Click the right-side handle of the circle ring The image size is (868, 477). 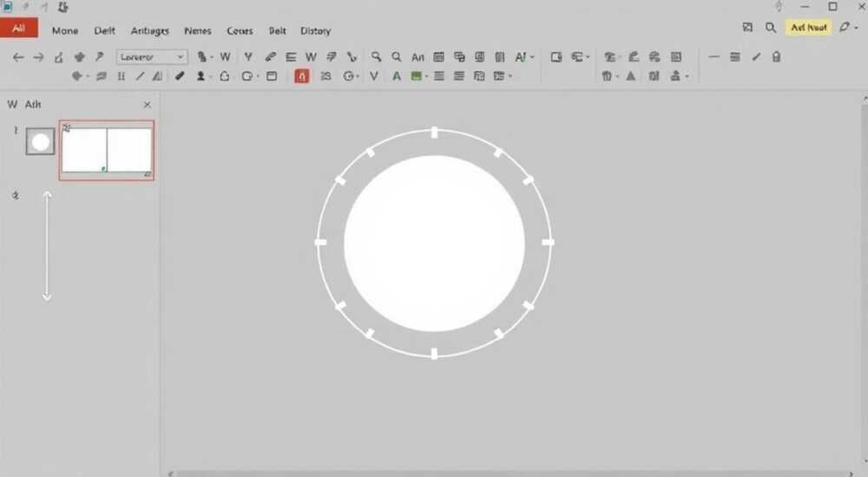coord(548,242)
